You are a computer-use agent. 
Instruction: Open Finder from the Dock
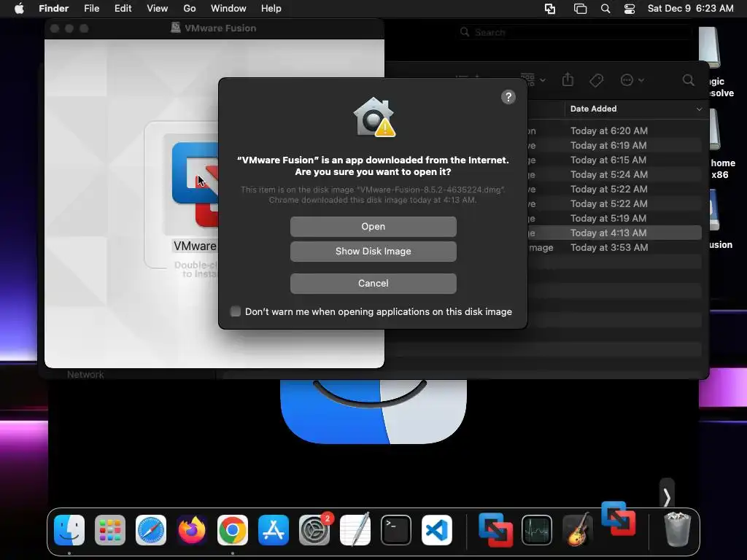click(x=69, y=530)
